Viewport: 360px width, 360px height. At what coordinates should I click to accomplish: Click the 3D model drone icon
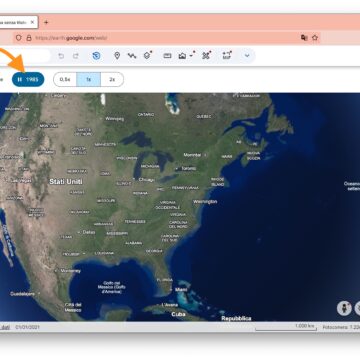pyautogui.click(x=206, y=55)
